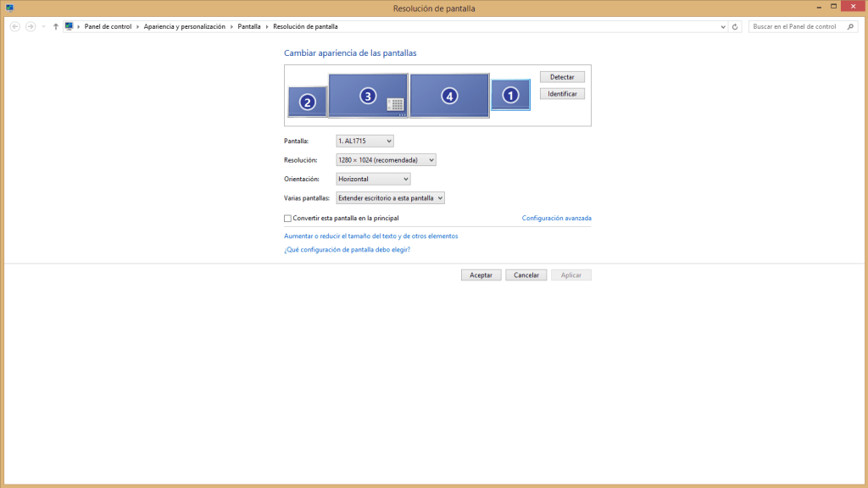Maximize/restore the window
Screen dimensions: 868x488
click(x=834, y=7)
